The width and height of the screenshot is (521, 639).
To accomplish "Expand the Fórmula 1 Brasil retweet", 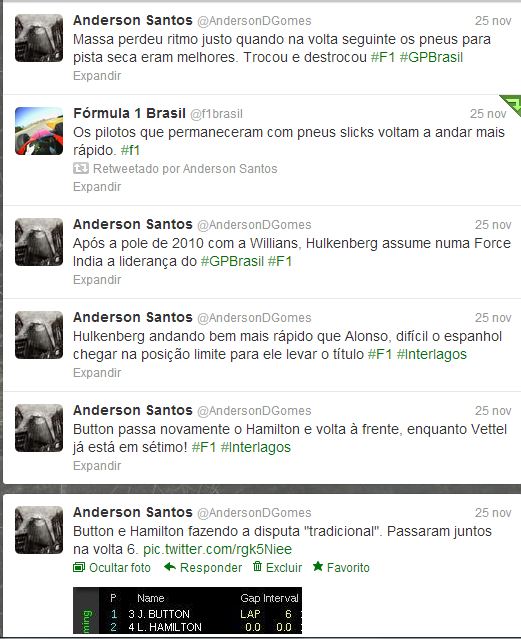I will [97, 187].
